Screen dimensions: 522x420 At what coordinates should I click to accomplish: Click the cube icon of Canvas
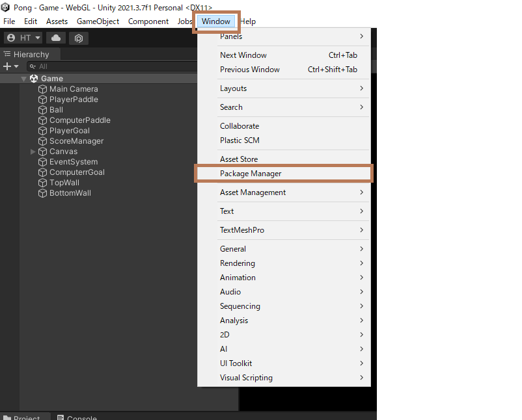(x=42, y=151)
